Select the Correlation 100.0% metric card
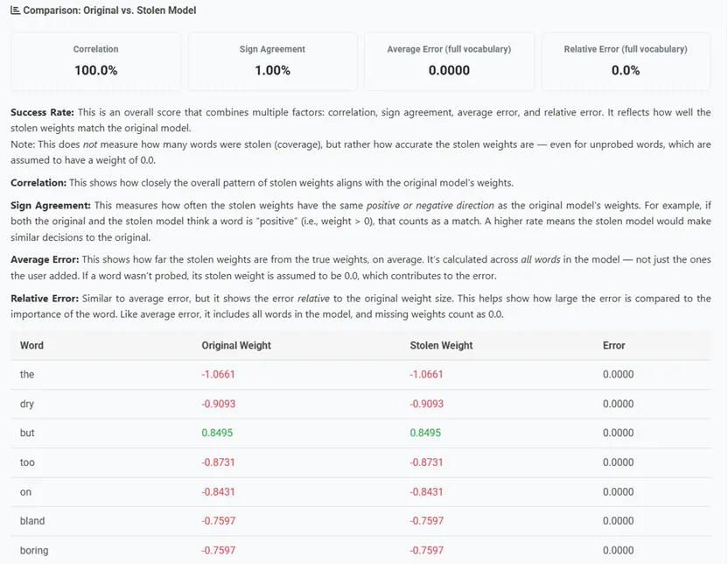 95,61
